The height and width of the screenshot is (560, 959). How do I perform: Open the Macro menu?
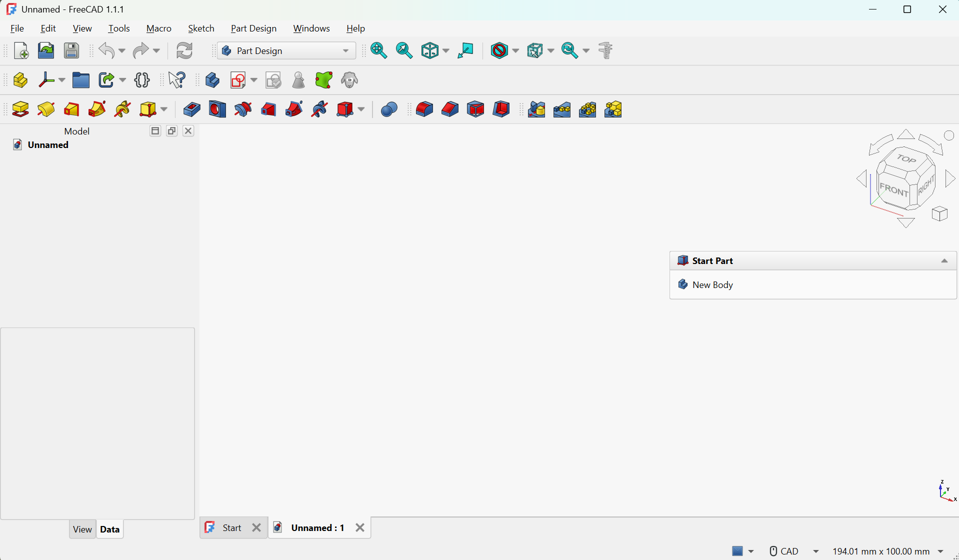(159, 28)
